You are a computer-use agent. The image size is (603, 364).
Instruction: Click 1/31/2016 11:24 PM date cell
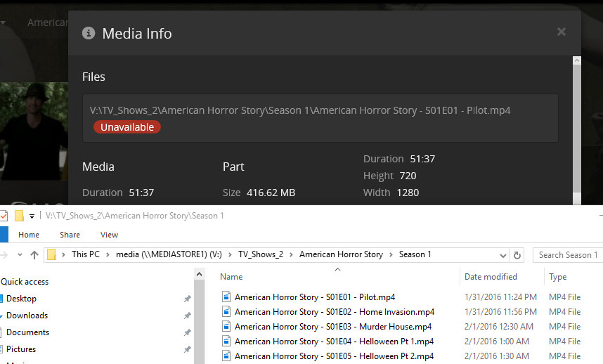[500, 297]
